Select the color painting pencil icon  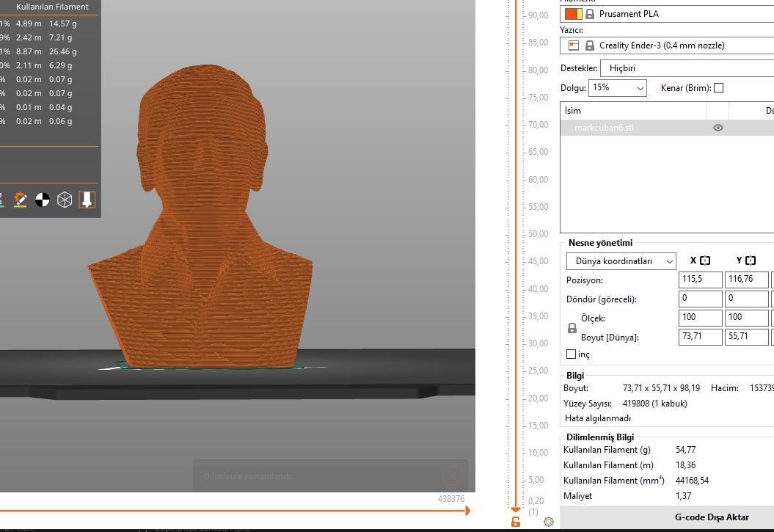21,200
